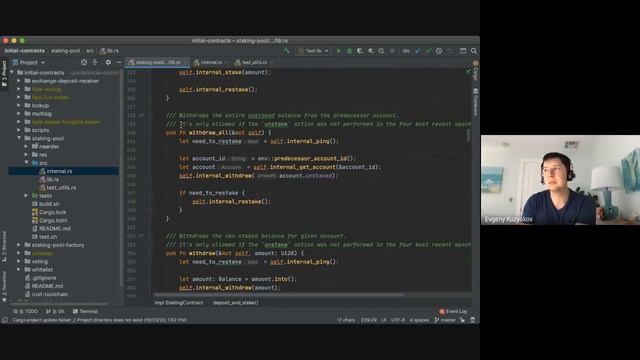Click lib.rs in the navigation breadcrumb
This screenshot has height=360, width=640.
[109, 51]
